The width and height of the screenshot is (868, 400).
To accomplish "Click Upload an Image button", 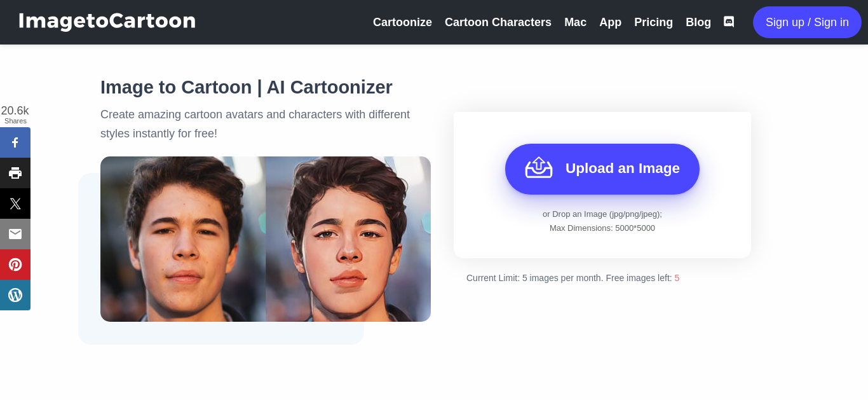I will point(602,169).
